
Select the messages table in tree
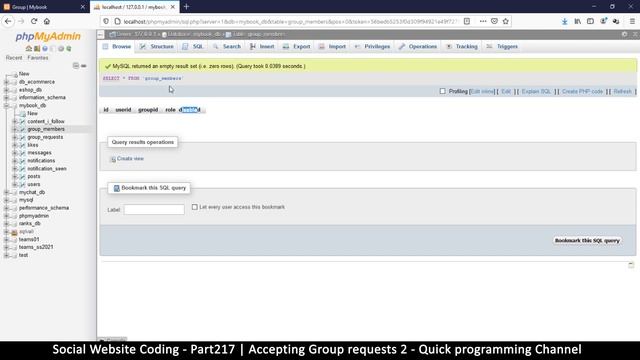tap(39, 153)
